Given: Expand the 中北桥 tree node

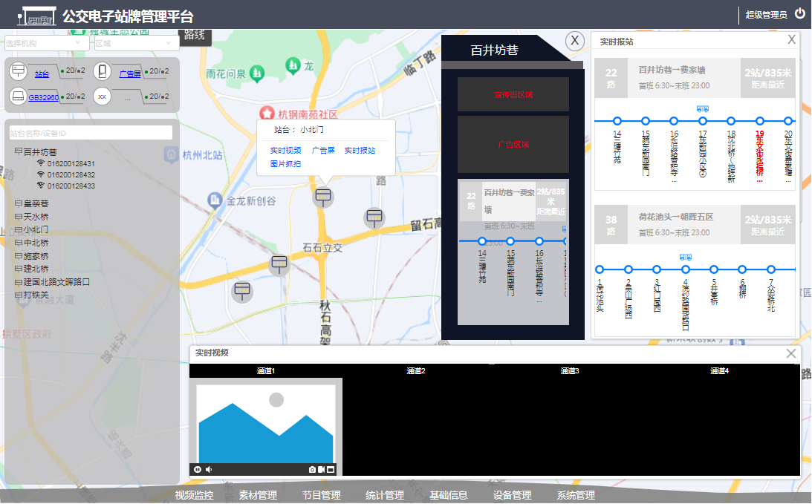Looking at the screenshot, I should pyautogui.click(x=19, y=243).
